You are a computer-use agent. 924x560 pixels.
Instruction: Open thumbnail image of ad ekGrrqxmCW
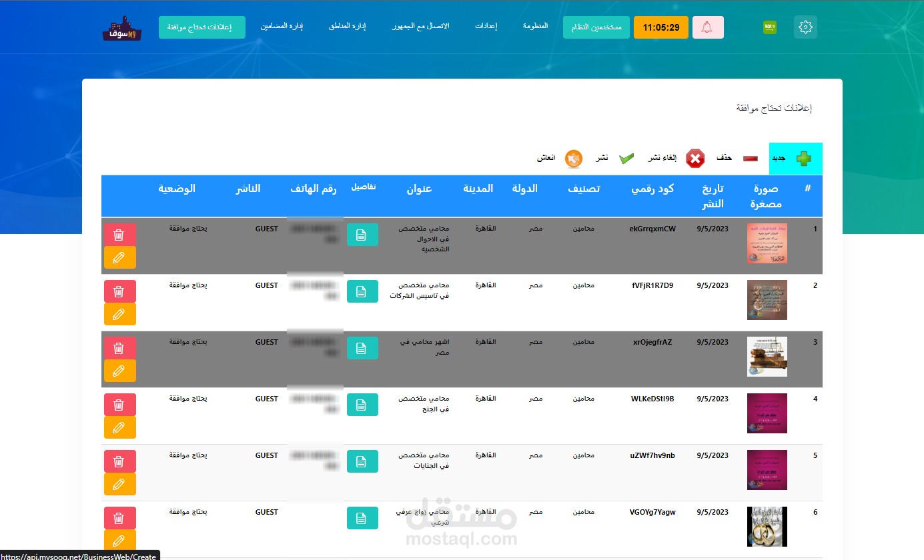pyautogui.click(x=767, y=243)
